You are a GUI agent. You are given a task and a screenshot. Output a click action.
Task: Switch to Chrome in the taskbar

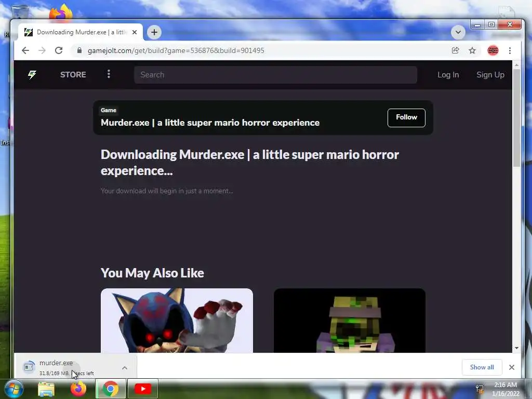(110, 389)
